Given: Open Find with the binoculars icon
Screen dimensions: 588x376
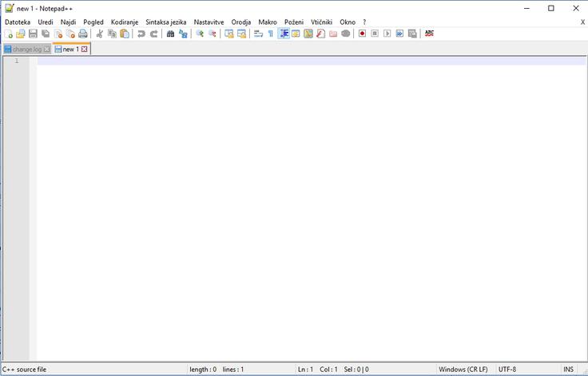Looking at the screenshot, I should click(170, 34).
